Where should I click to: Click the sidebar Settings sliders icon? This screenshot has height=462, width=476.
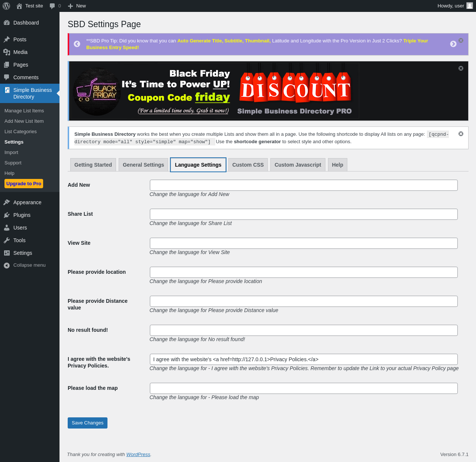click(x=7, y=253)
